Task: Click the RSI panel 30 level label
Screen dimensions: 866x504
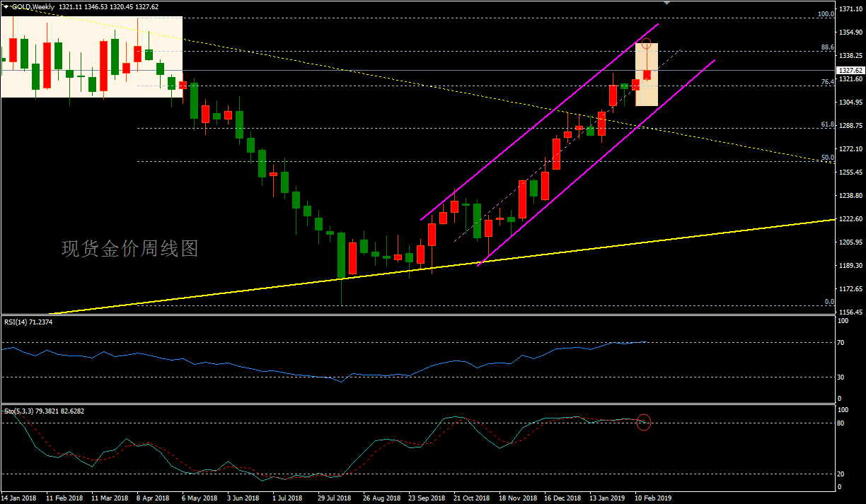Action: point(841,377)
